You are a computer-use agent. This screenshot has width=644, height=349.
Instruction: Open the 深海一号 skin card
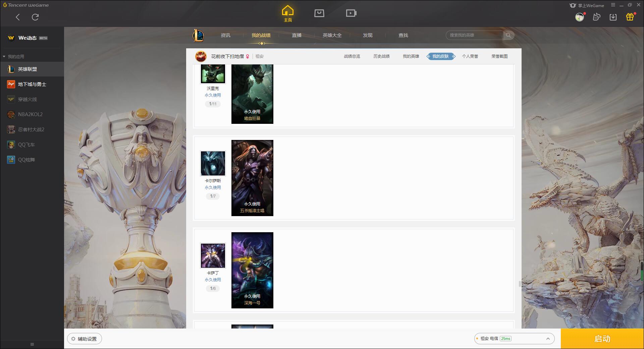point(252,270)
